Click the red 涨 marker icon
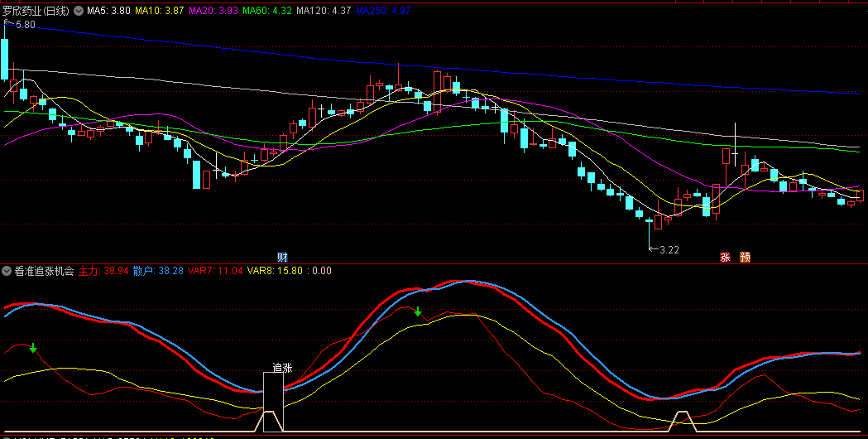This screenshot has width=868, height=439. click(x=726, y=257)
